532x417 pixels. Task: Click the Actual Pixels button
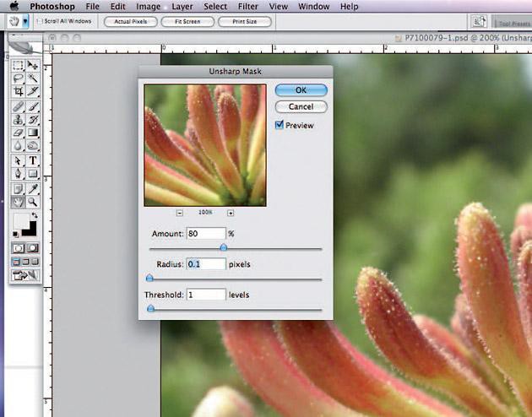[131, 21]
